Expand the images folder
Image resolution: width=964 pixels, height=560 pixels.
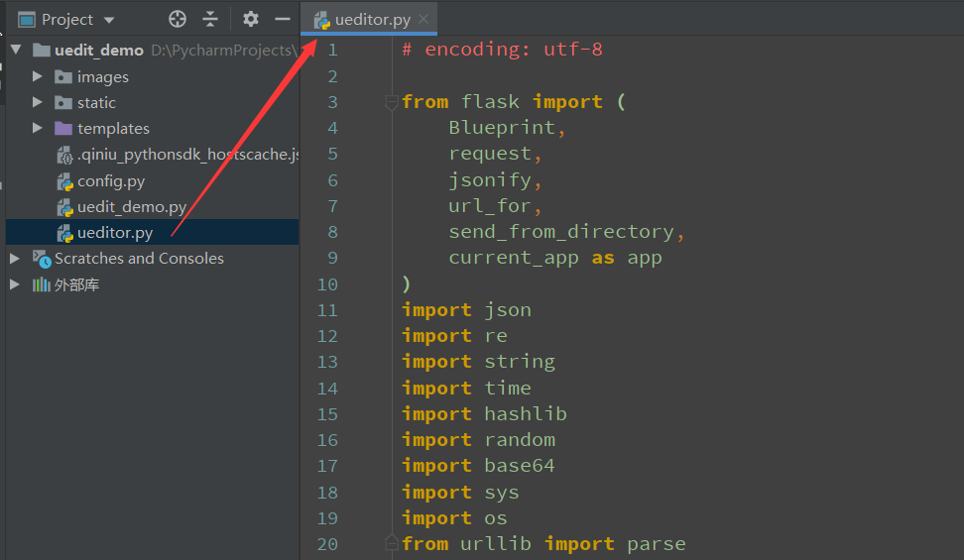(38, 76)
